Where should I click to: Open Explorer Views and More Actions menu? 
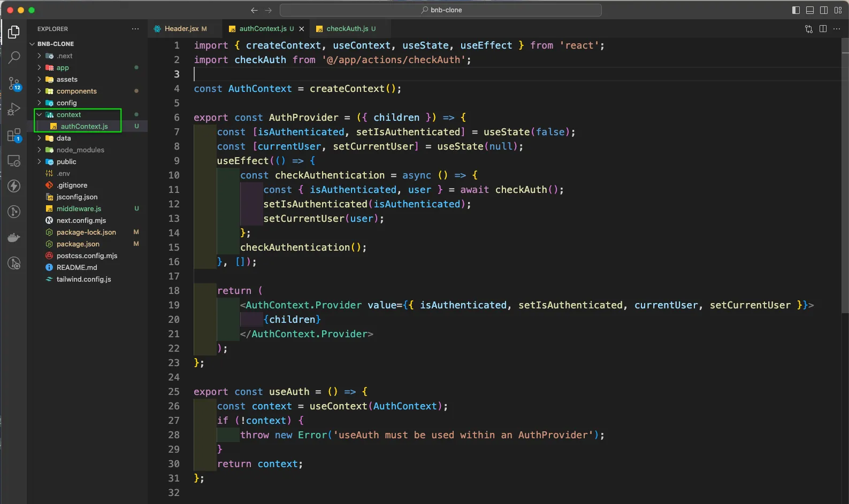tap(135, 29)
